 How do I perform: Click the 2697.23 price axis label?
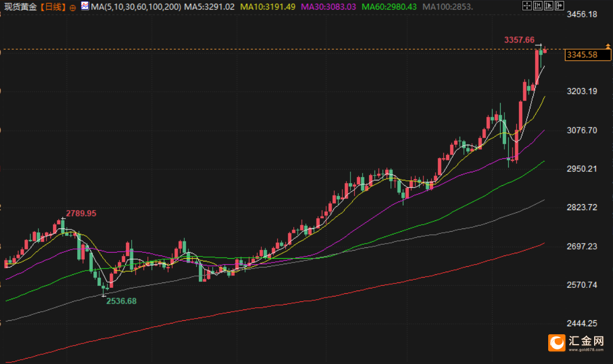(582, 246)
